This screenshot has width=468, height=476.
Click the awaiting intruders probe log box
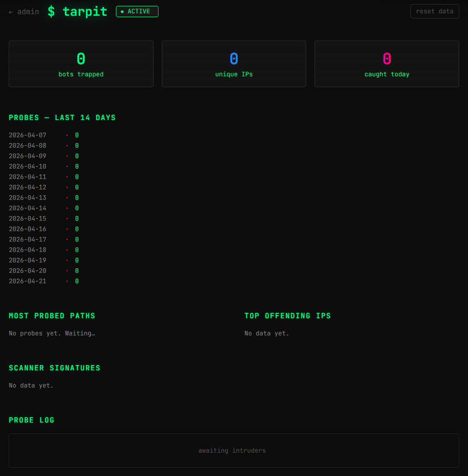click(x=234, y=451)
